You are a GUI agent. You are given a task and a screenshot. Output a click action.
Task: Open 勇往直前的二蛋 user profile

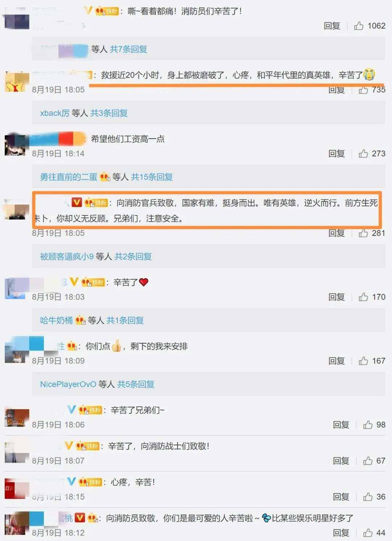69,177
